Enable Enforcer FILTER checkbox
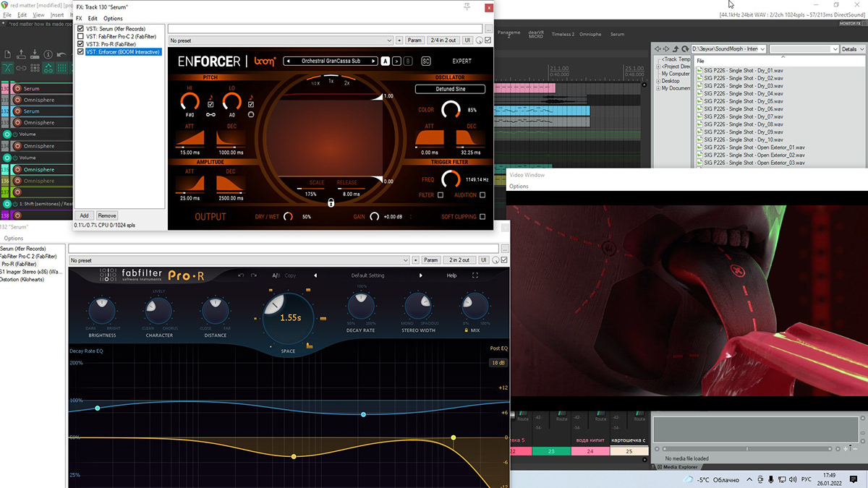 pyautogui.click(x=441, y=195)
